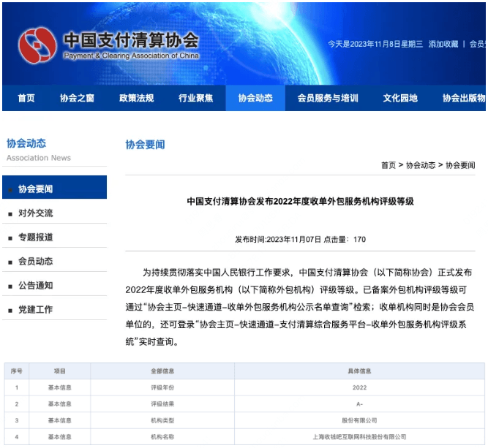Click the 添加收藏 link in header
Viewport: 488px width, 448px height.
pyautogui.click(x=443, y=44)
